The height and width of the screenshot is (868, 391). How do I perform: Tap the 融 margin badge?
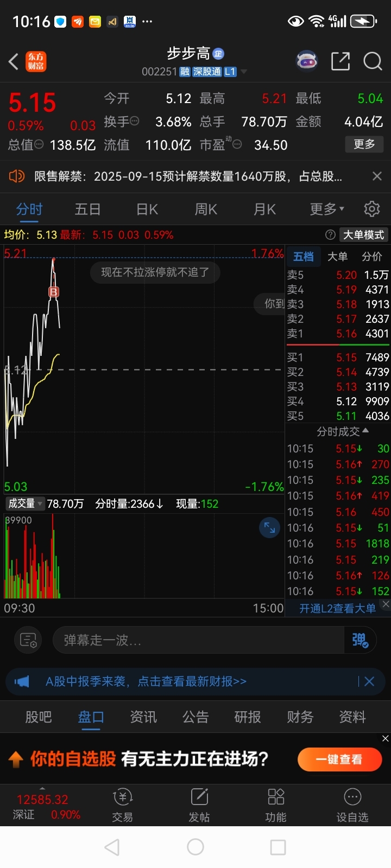tap(185, 72)
